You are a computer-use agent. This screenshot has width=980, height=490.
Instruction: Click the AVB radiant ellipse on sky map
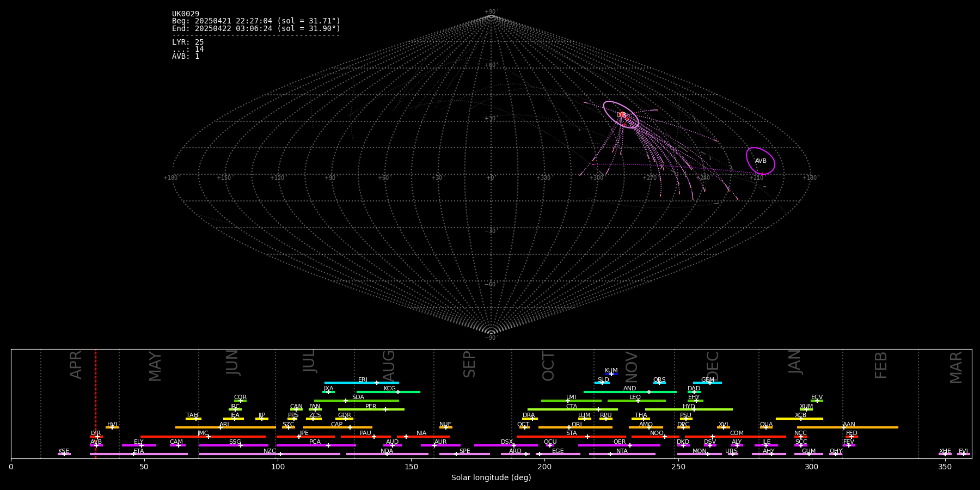[x=761, y=161]
